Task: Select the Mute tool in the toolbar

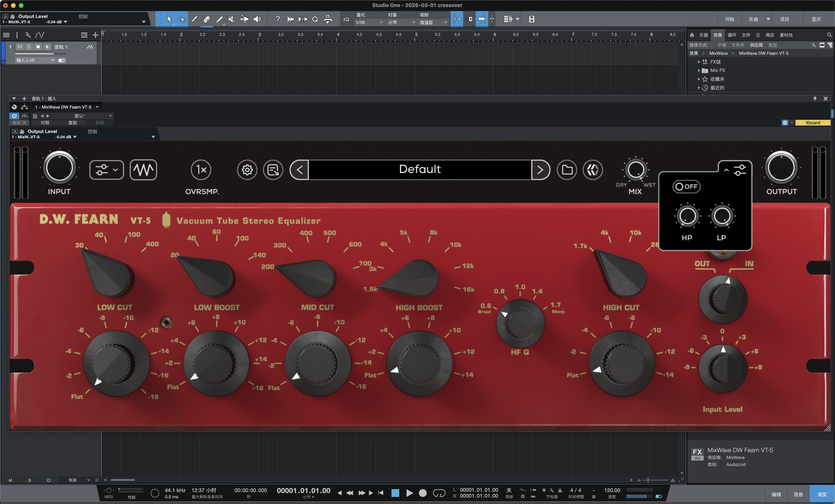Action: coord(231,19)
